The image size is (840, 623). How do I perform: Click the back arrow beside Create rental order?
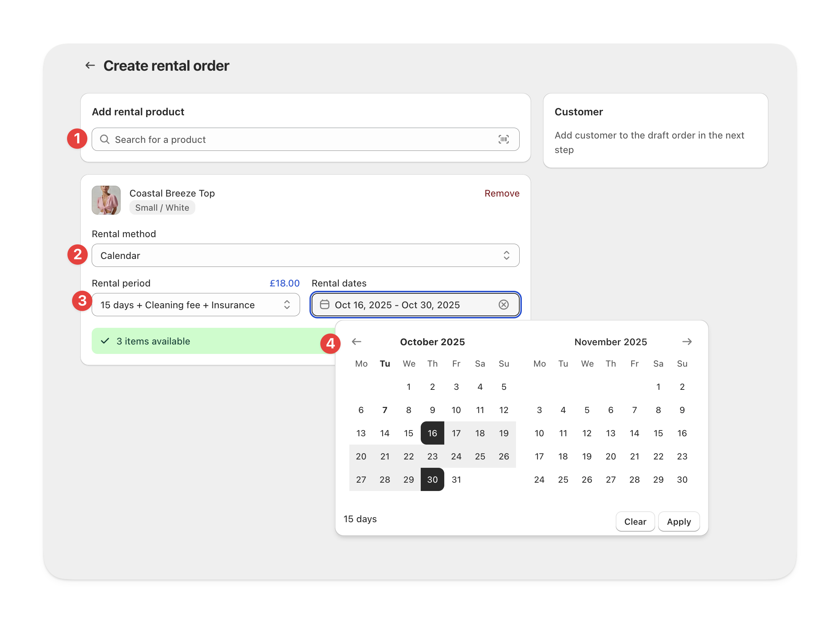90,66
